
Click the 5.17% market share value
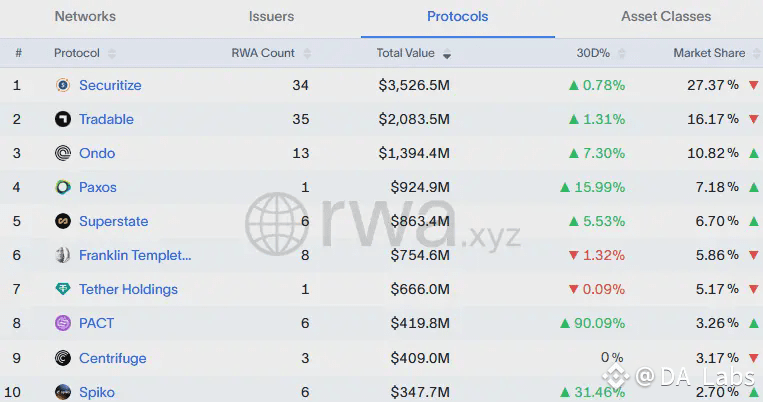pos(717,289)
